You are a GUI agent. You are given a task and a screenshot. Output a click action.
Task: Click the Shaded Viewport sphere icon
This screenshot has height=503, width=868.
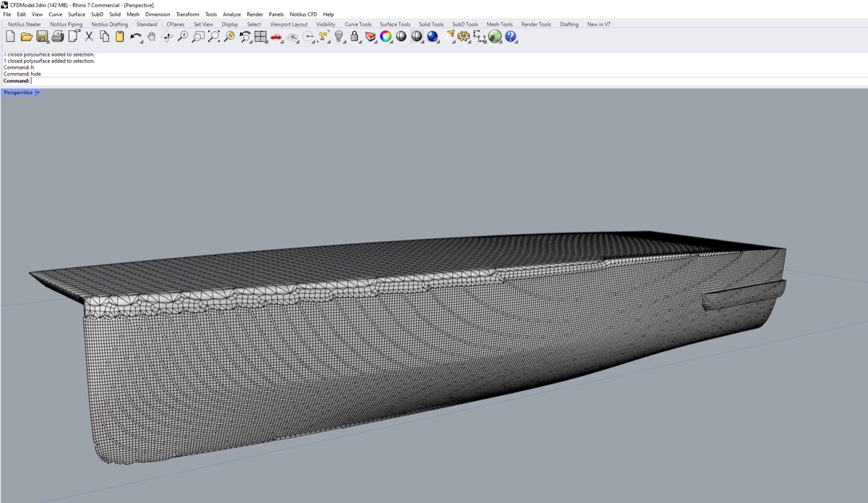pyautogui.click(x=417, y=36)
